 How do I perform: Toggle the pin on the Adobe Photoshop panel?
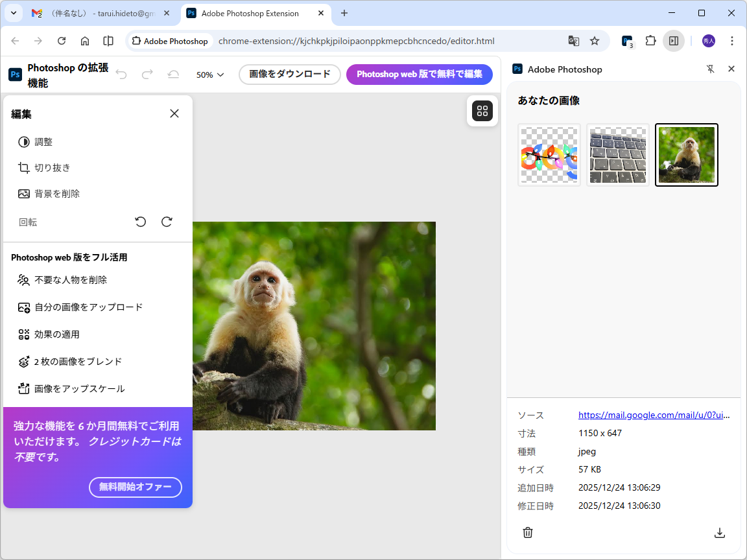[711, 69]
